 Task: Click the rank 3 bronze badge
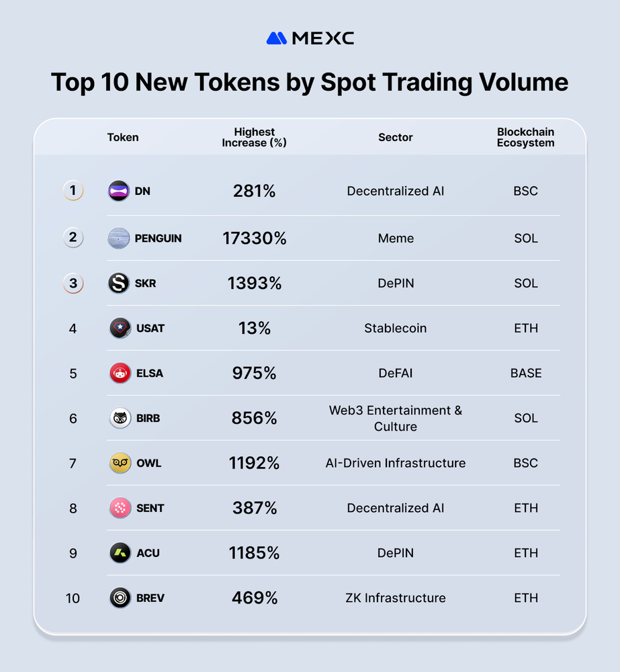pyautogui.click(x=73, y=284)
